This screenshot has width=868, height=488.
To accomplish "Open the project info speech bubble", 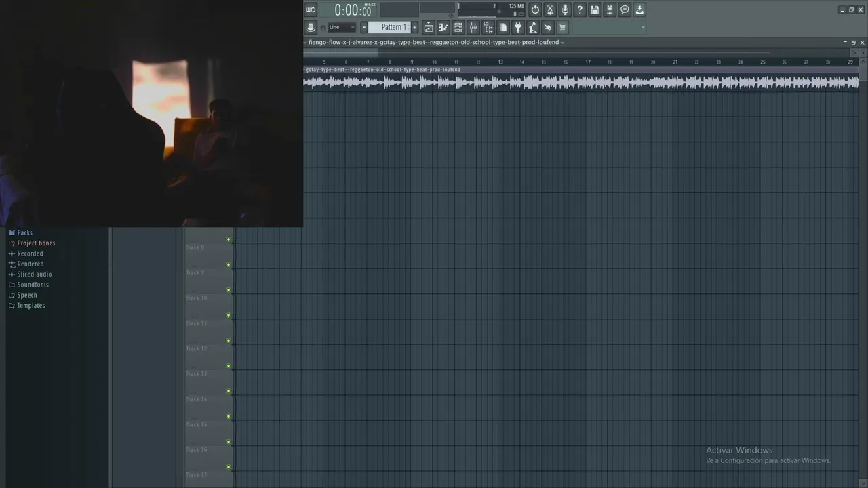I will [625, 9].
